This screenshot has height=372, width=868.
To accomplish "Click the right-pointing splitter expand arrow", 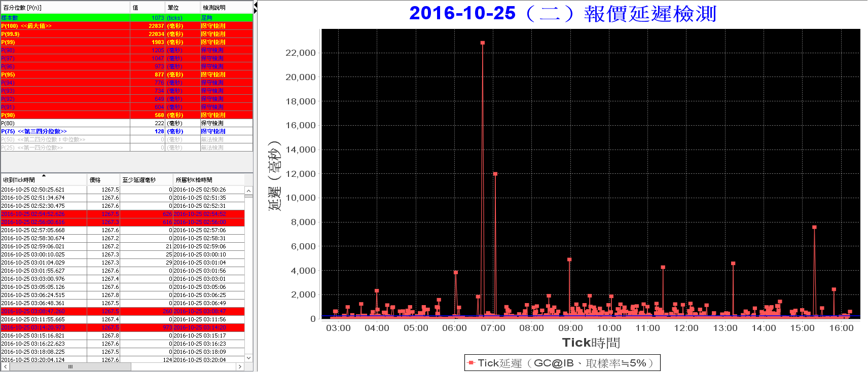I will point(256,12).
